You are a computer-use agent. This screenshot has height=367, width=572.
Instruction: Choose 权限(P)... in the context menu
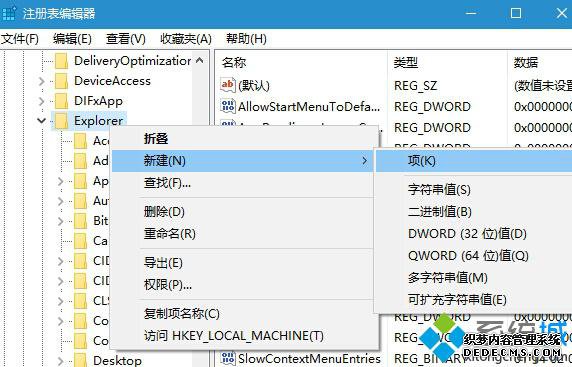pyautogui.click(x=244, y=285)
